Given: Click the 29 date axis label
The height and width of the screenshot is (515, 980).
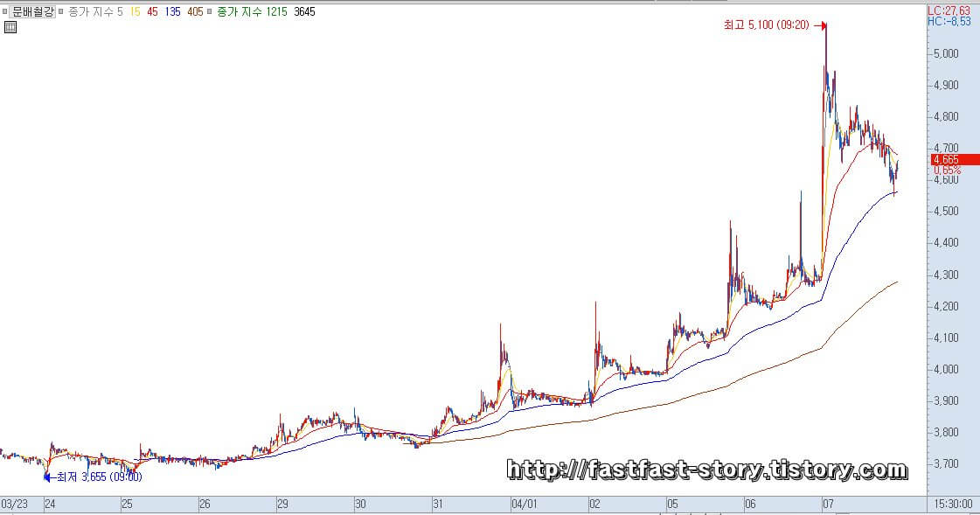Looking at the screenshot, I should click(x=282, y=504).
